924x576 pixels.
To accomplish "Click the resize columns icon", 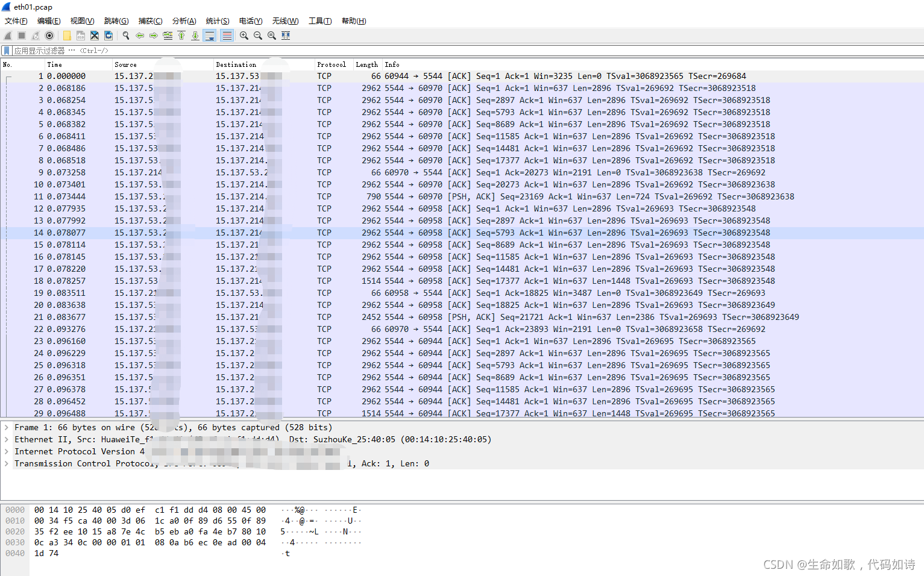I will (x=286, y=36).
